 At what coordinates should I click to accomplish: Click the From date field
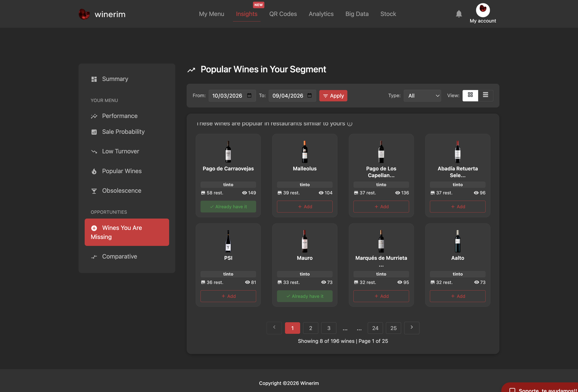click(232, 95)
